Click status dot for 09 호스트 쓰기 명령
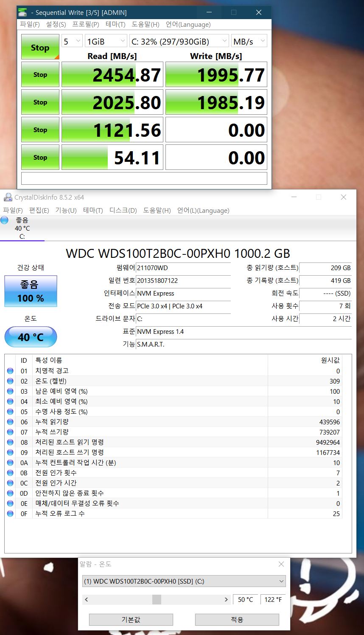Viewport: 364px width, 635px height. point(11,452)
